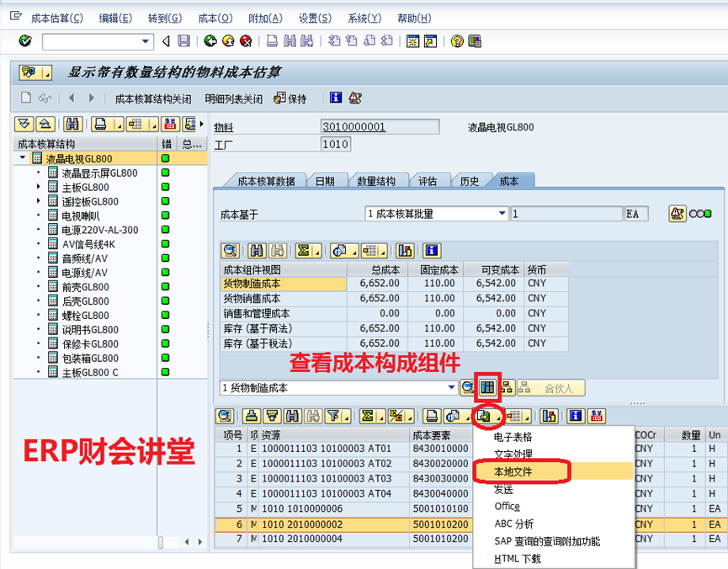Click the green Enter checkmark icon
This screenshot has width=728, height=569.
click(x=24, y=41)
